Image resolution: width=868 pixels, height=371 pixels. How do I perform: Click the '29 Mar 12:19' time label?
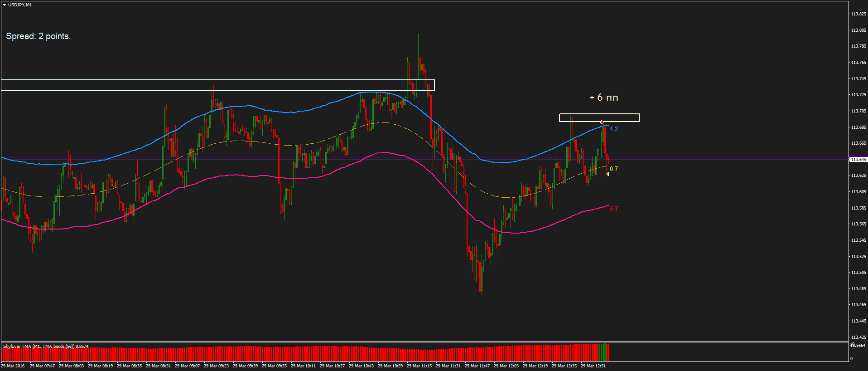point(535,366)
